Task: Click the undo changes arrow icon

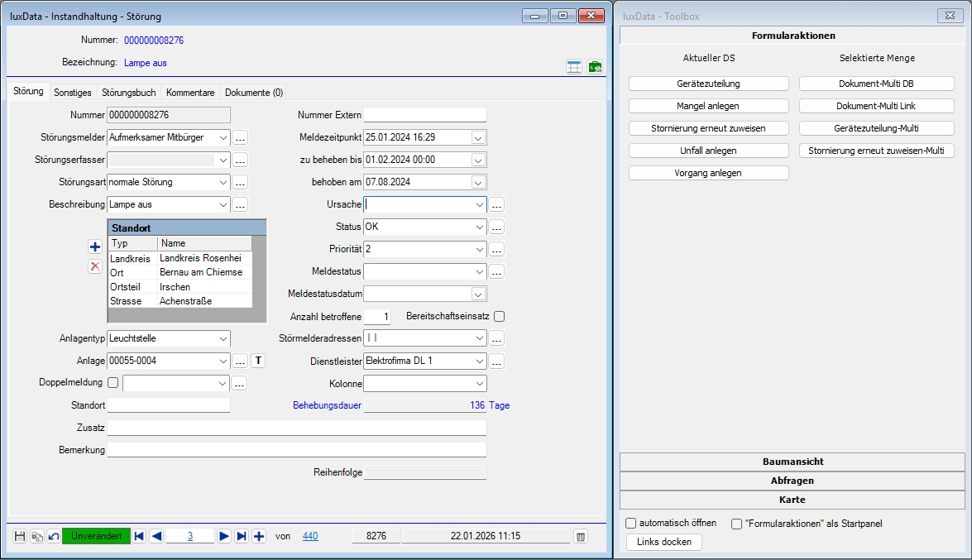Action: click(x=53, y=536)
